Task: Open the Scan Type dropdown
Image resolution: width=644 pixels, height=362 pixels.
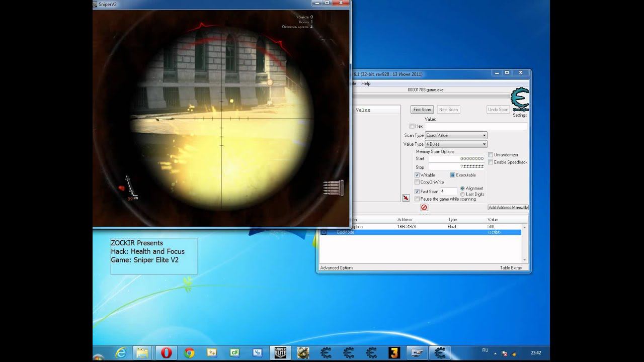Action: pyautogui.click(x=456, y=135)
